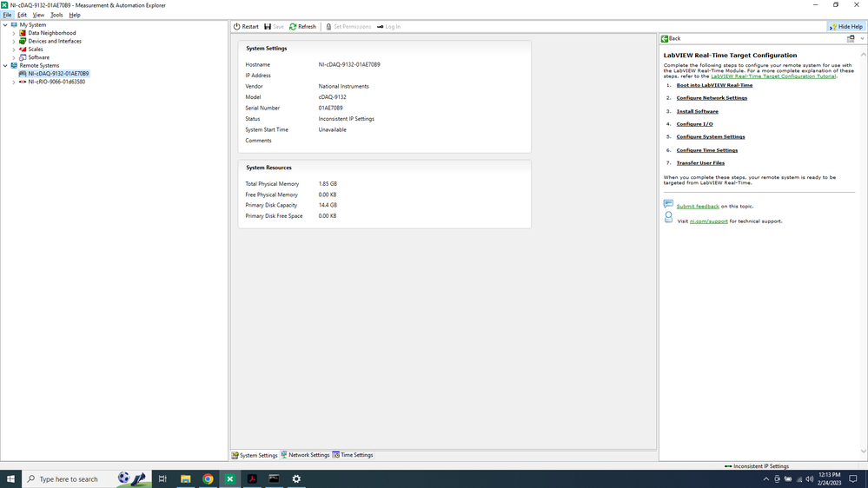
Task: Open Boot into LabVIEW Real-Time link
Action: coord(714,85)
